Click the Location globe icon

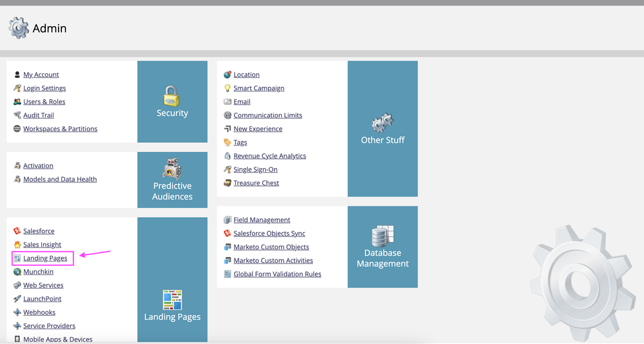(x=227, y=75)
